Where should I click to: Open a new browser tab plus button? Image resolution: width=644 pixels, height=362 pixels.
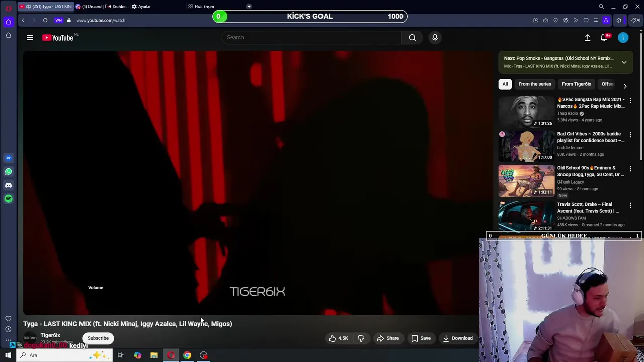pyautogui.click(x=249, y=6)
